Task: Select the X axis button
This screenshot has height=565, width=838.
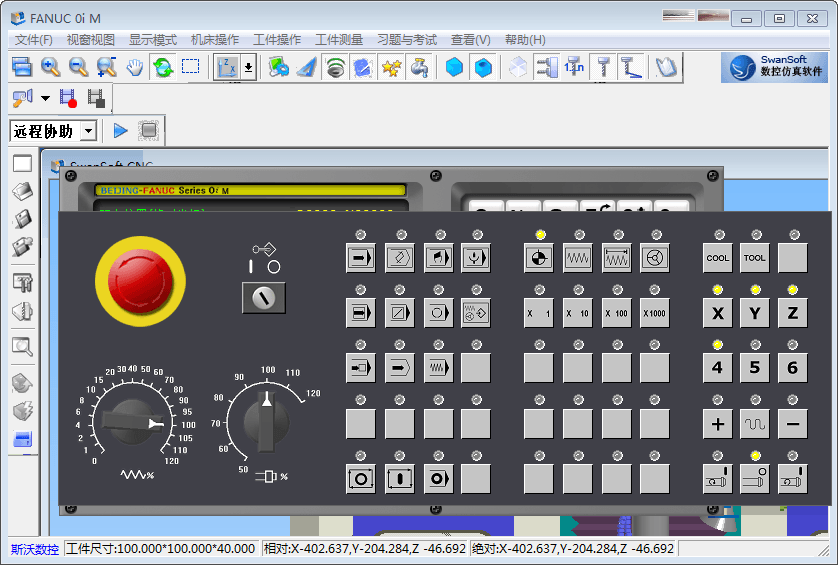Action: click(718, 313)
